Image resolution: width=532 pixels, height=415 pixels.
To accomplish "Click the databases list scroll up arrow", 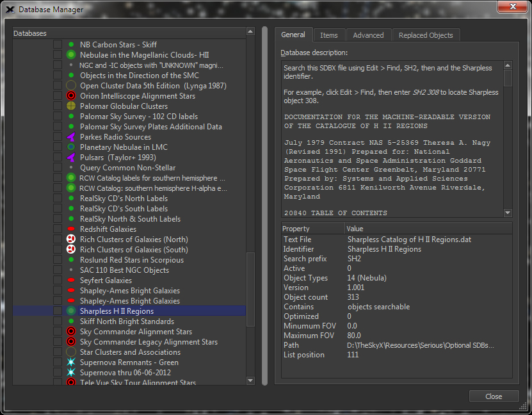I will (x=250, y=31).
